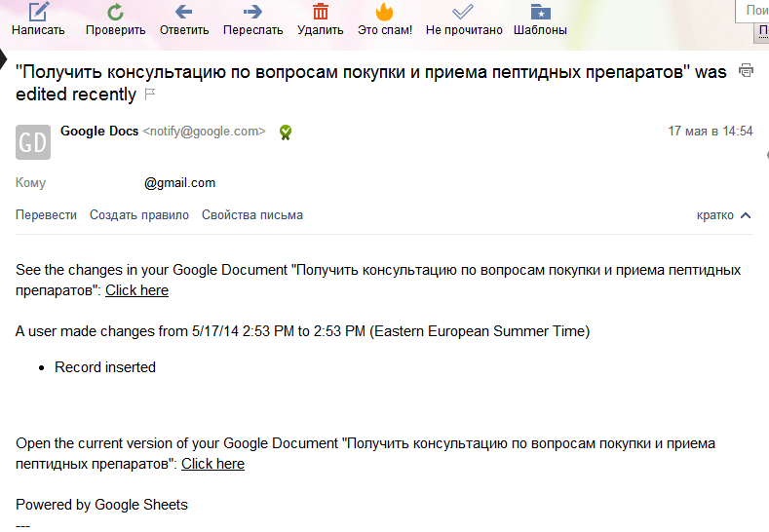Click the Переслать forward arrow icon
Image resolution: width=769 pixels, height=532 pixels.
click(x=253, y=12)
